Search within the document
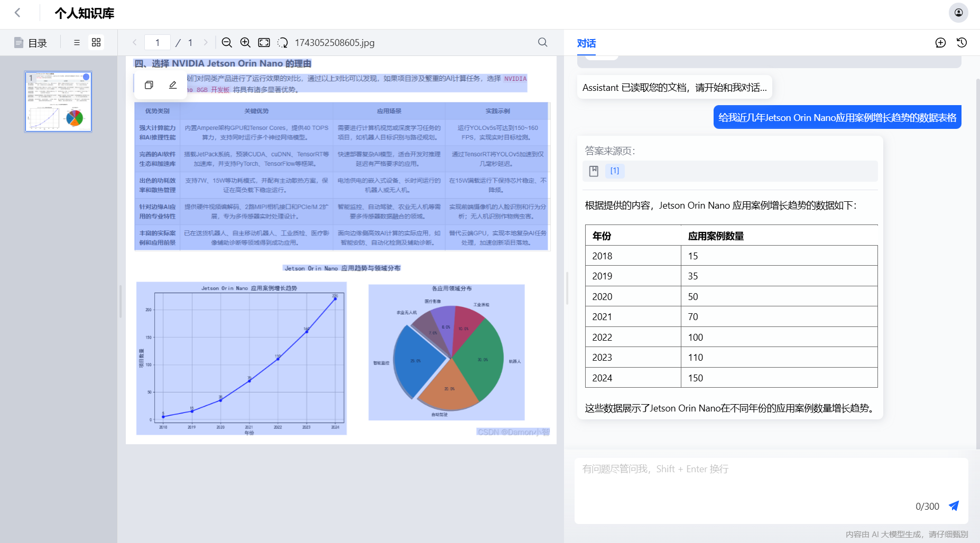Screen dimensions: 980x543 click(x=543, y=42)
